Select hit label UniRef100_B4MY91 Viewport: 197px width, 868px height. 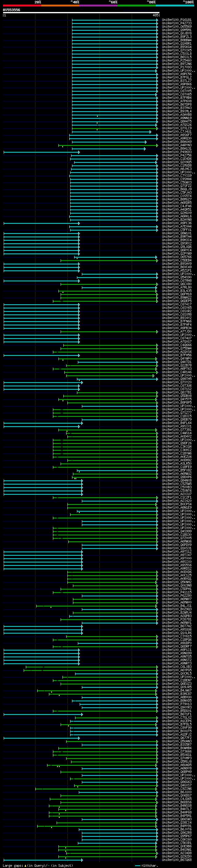pyautogui.click(x=176, y=826)
